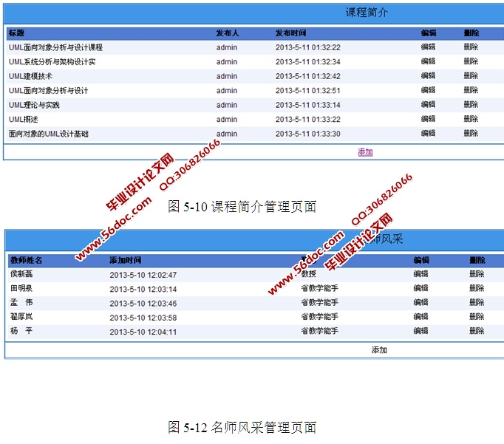Click the 发布时间 column header
This screenshot has width=504, height=444.
click(290, 33)
